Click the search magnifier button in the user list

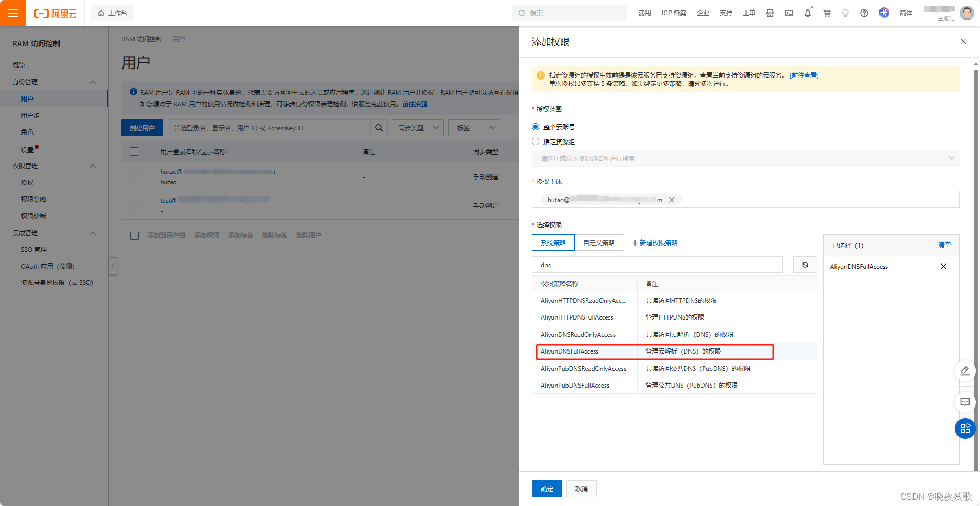pos(379,128)
